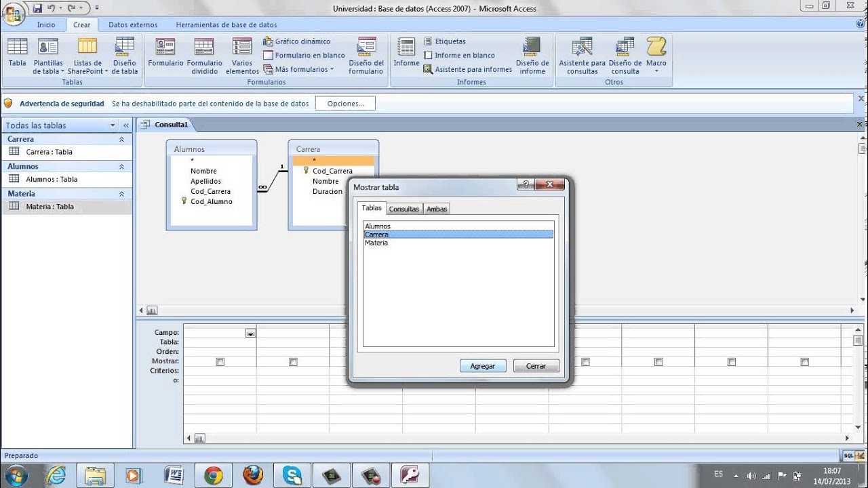The height and width of the screenshot is (488, 868).
Task: Open Diseño de consulta
Action: coord(625,56)
